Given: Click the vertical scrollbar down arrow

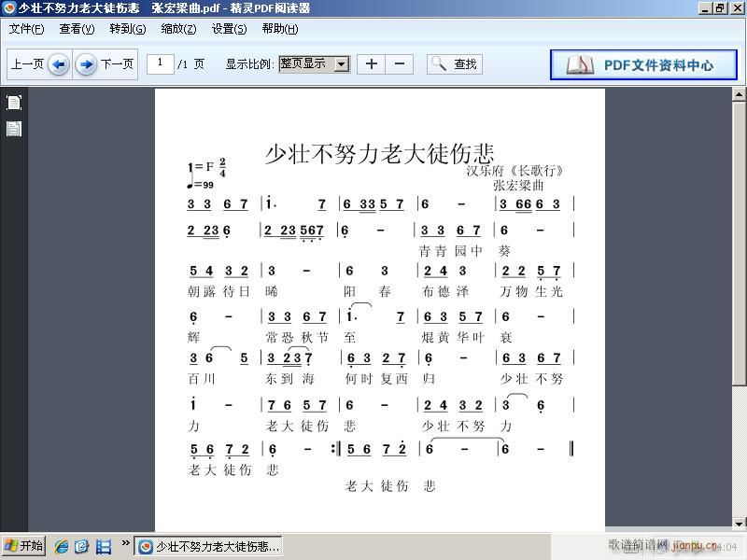Looking at the screenshot, I should pyautogui.click(x=739, y=525).
